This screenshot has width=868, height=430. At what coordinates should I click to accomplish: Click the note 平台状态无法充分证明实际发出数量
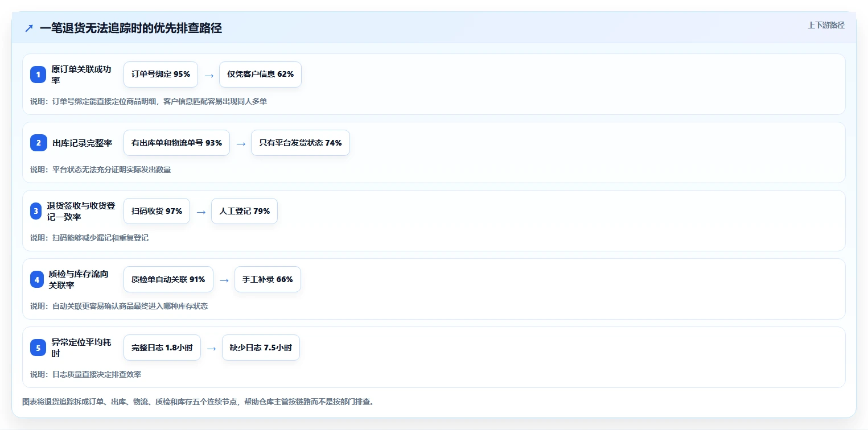pos(100,169)
